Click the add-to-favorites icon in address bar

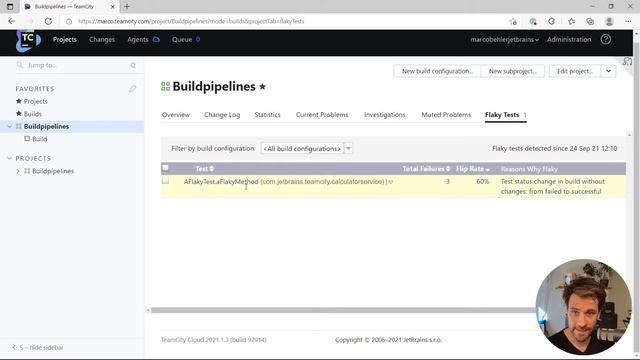513,21
